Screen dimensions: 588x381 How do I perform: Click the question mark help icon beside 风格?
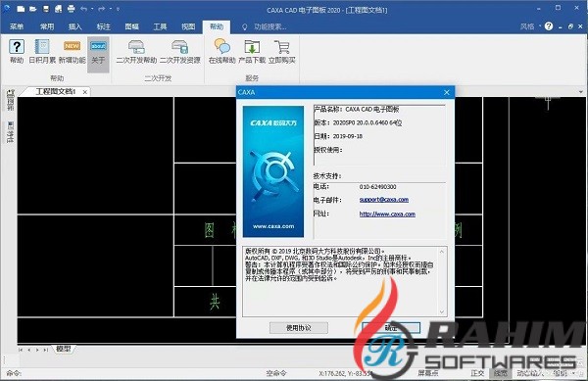tap(549, 26)
